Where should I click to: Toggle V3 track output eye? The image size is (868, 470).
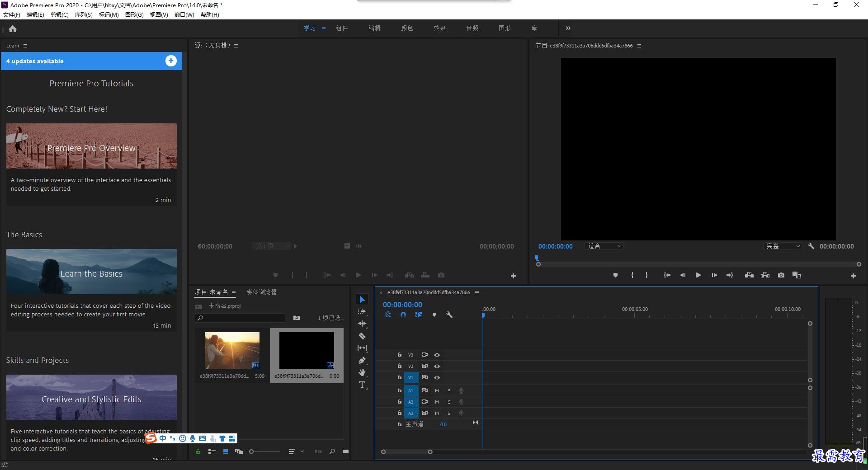click(437, 355)
